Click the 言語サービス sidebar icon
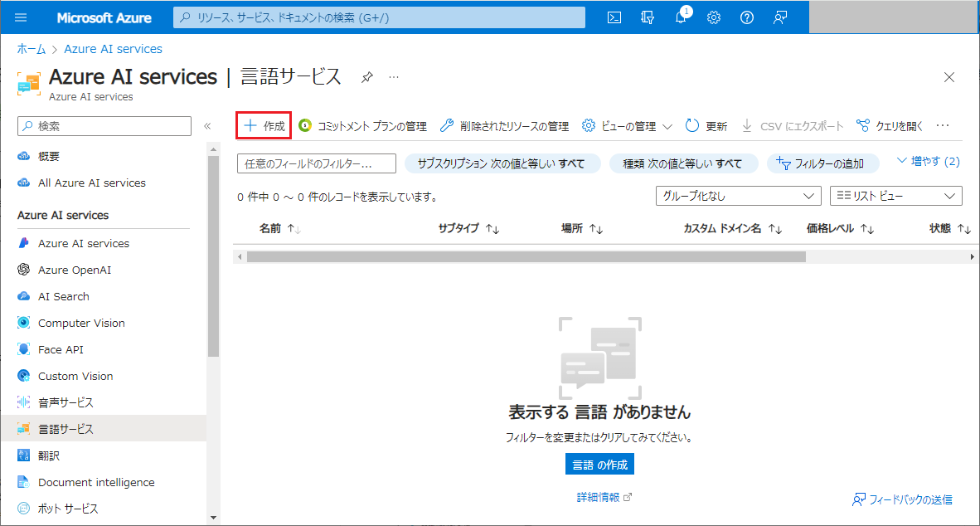The height and width of the screenshot is (526, 980). pyautogui.click(x=24, y=429)
